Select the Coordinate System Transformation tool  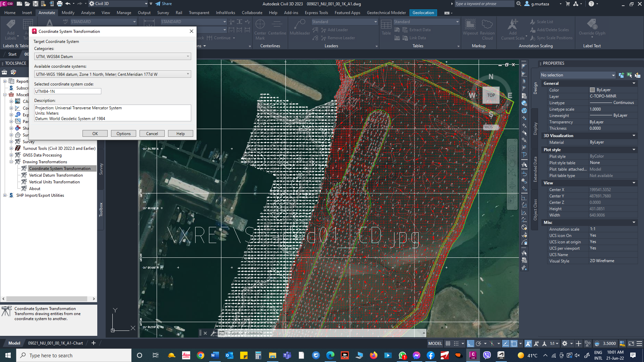click(x=60, y=168)
